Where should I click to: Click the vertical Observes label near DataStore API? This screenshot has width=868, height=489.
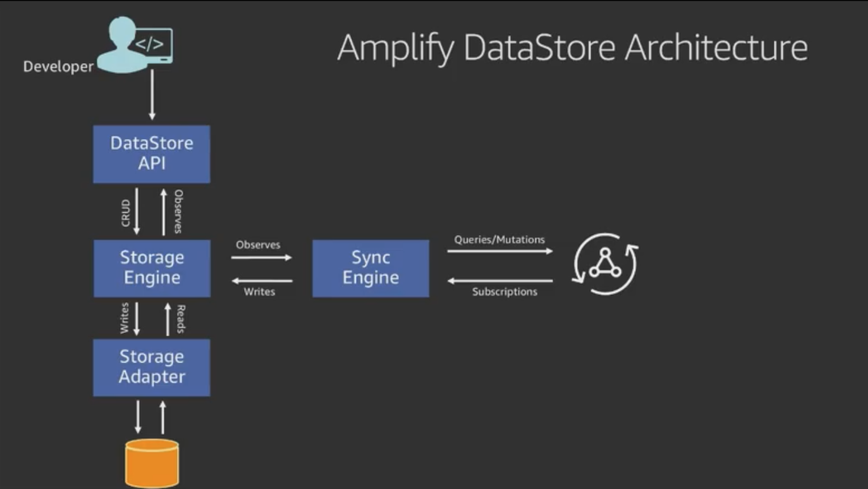(x=179, y=212)
